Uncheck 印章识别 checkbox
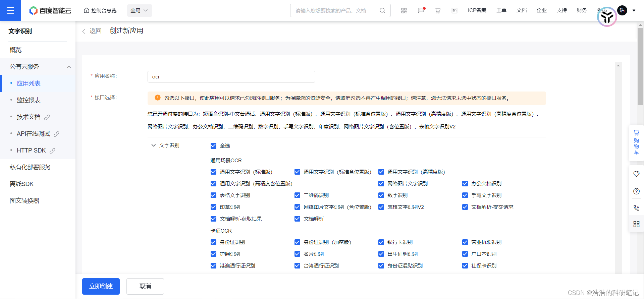The width and height of the screenshot is (644, 299). 213,207
